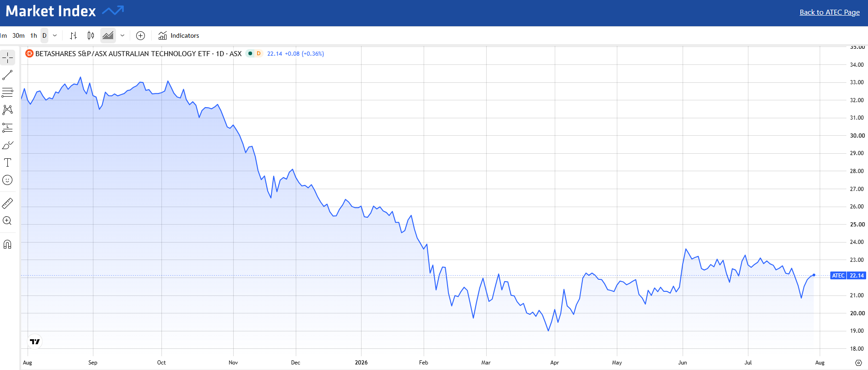Open the emoji icons tool
The image size is (868, 370).
pyautogui.click(x=8, y=180)
